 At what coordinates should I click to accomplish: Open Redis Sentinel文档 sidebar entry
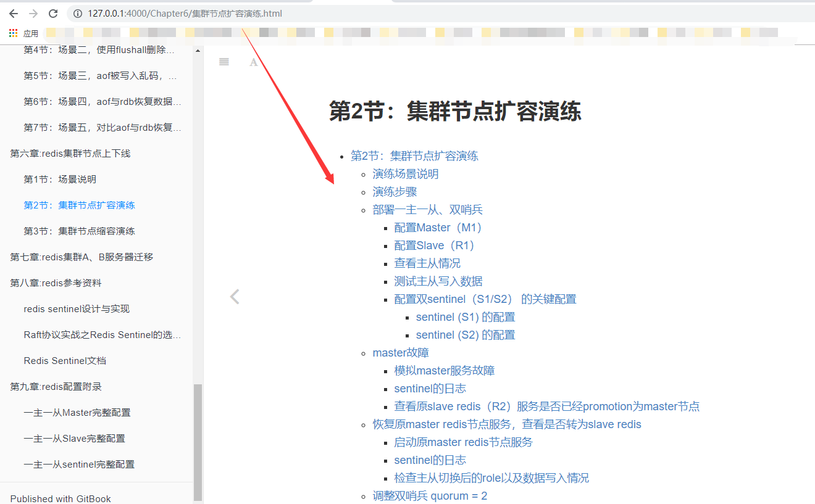click(x=65, y=360)
